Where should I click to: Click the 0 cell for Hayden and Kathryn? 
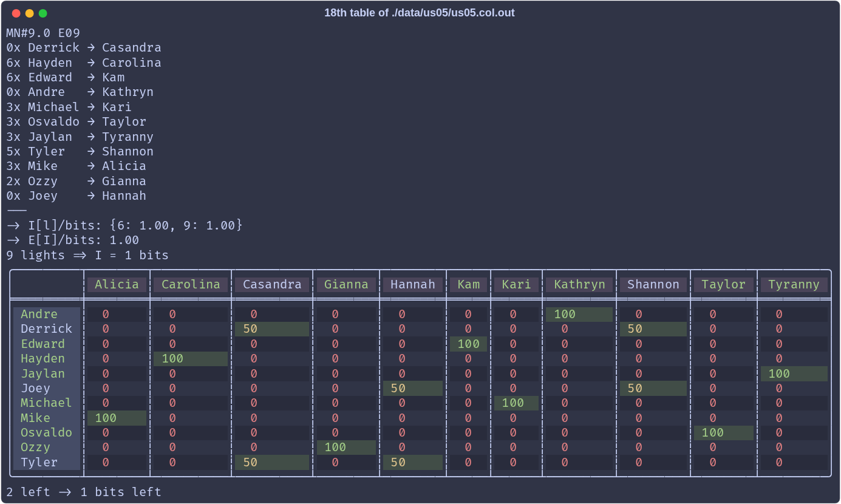tap(579, 358)
